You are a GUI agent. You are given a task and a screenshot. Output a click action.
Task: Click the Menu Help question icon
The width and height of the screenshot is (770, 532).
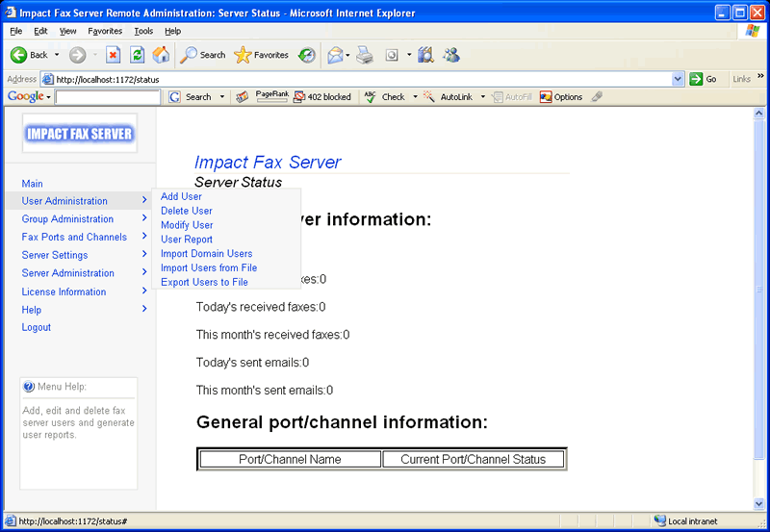pos(29,387)
